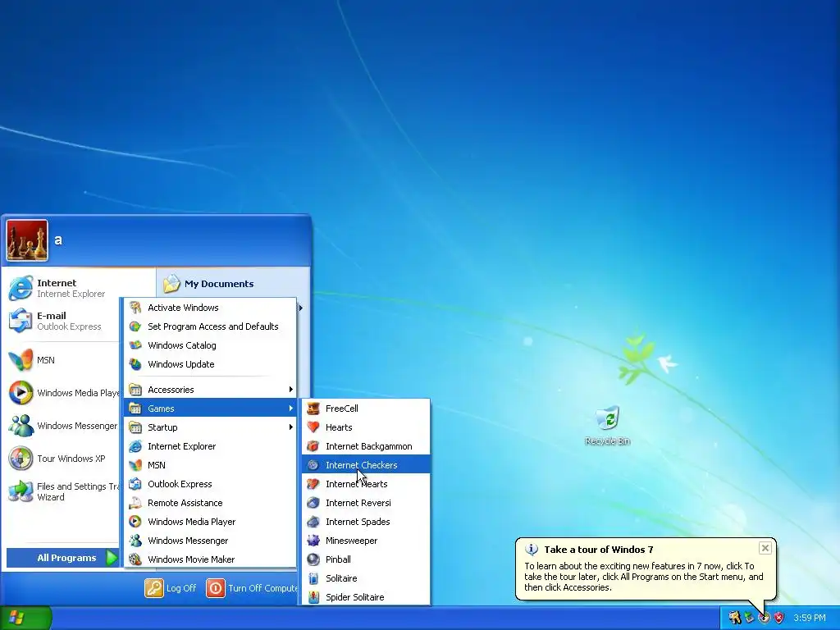Launch Windows Media Player from left pane
Screen dimensions: 840x630
[x=62, y=393]
